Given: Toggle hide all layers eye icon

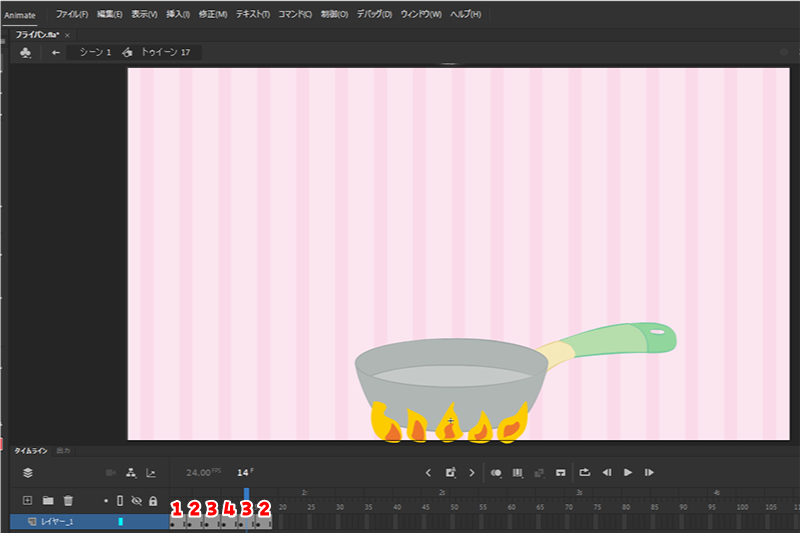Looking at the screenshot, I should [137, 500].
